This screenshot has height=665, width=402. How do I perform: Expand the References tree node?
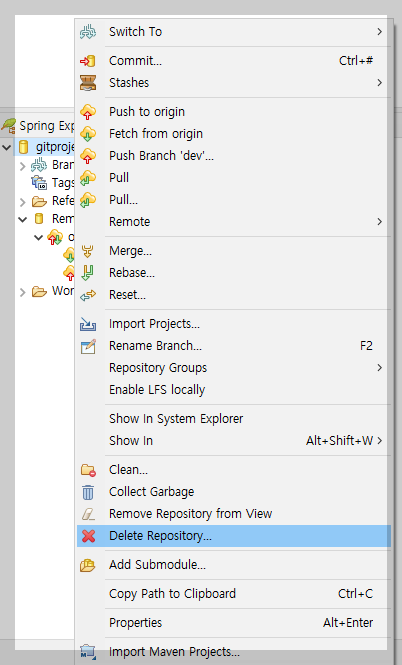23,202
